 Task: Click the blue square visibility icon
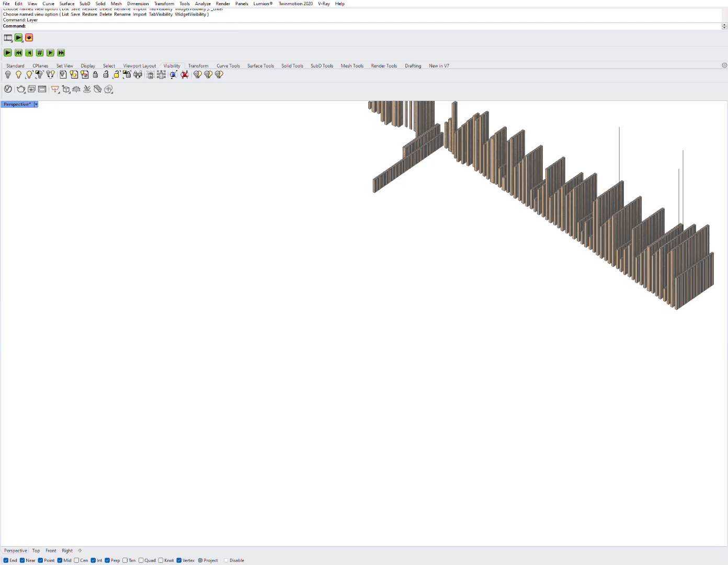(174, 75)
